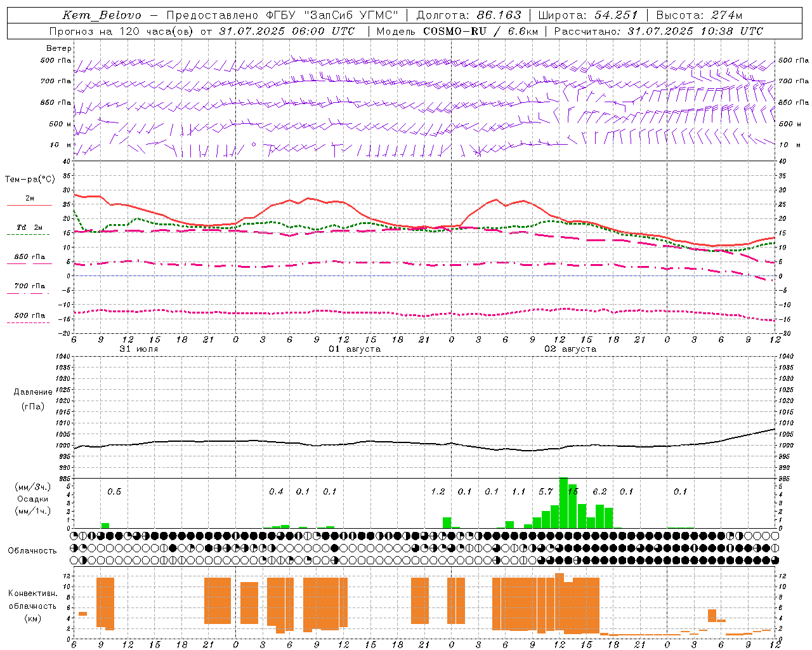
Task: Click the 1.2 precipitation total value
Action: pos(438,491)
